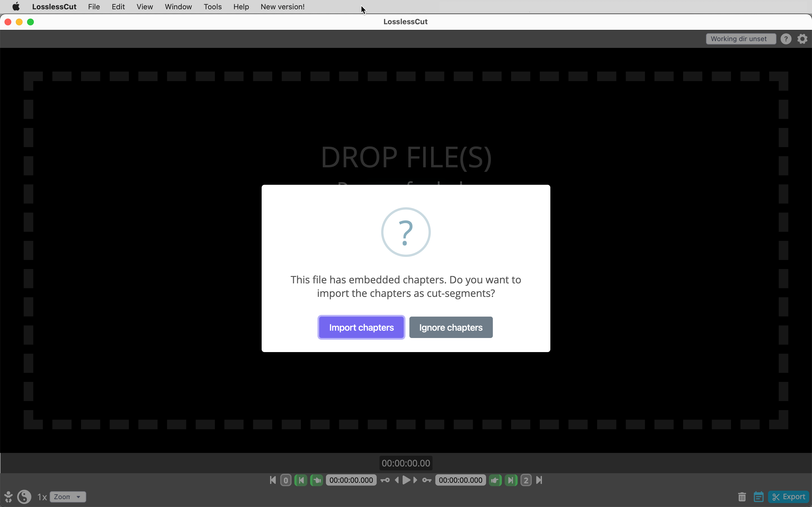Click the help question mark button
Image resolution: width=812 pixels, height=507 pixels.
(x=786, y=39)
